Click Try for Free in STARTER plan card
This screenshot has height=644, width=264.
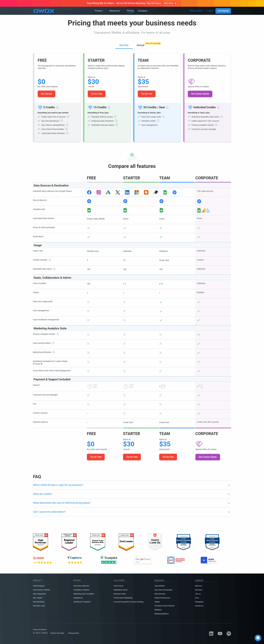point(96,94)
